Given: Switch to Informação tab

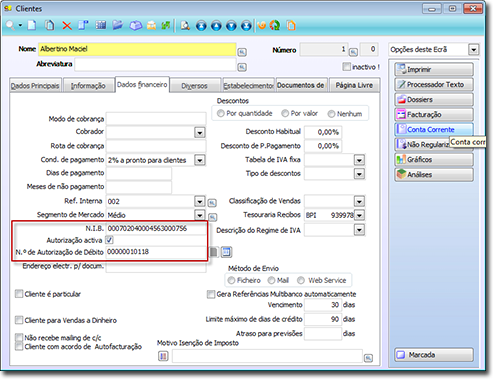Looking at the screenshot, I should 88,86.
